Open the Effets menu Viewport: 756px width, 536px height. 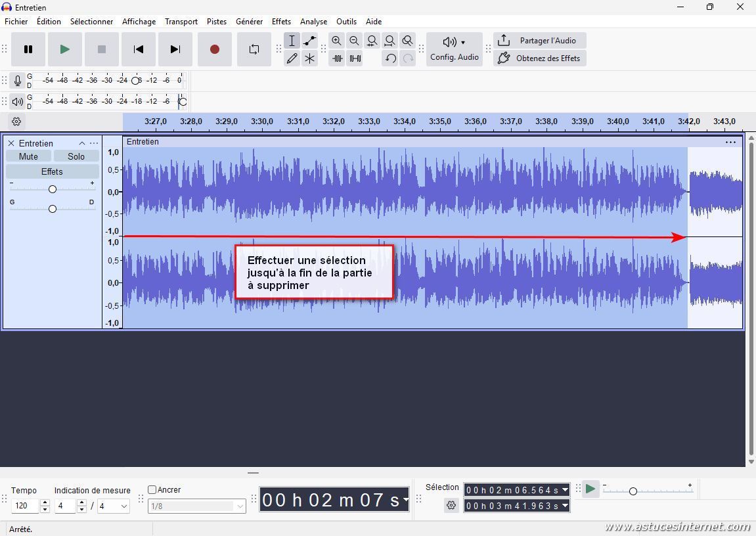coord(281,21)
